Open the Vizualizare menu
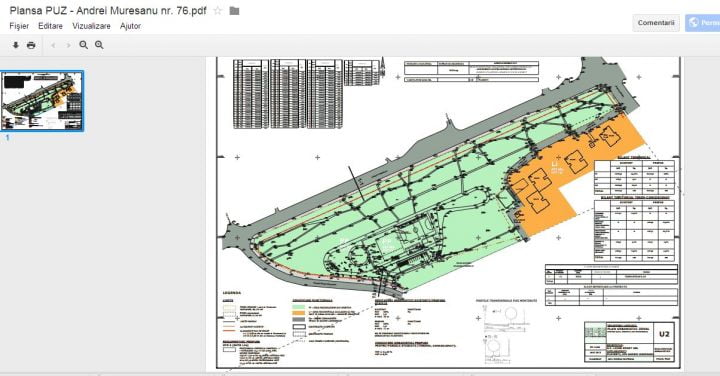Image resolution: width=720 pixels, height=376 pixels. (91, 26)
